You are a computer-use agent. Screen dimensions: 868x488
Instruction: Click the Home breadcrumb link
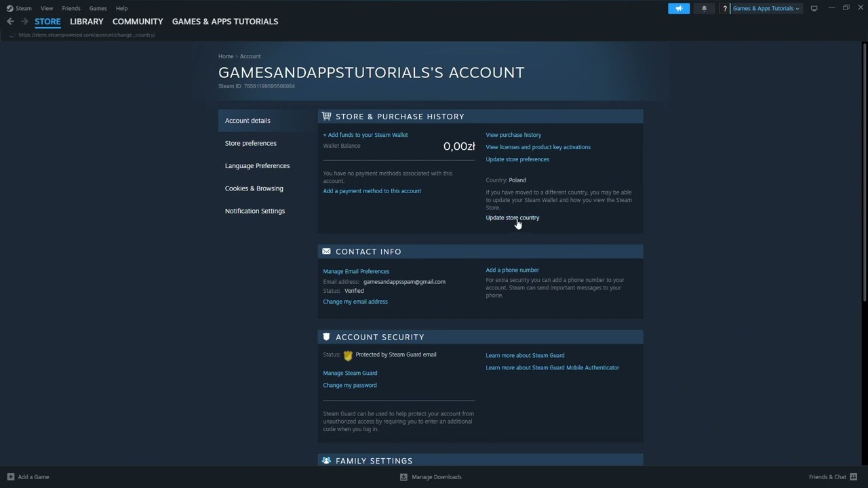[x=226, y=56]
